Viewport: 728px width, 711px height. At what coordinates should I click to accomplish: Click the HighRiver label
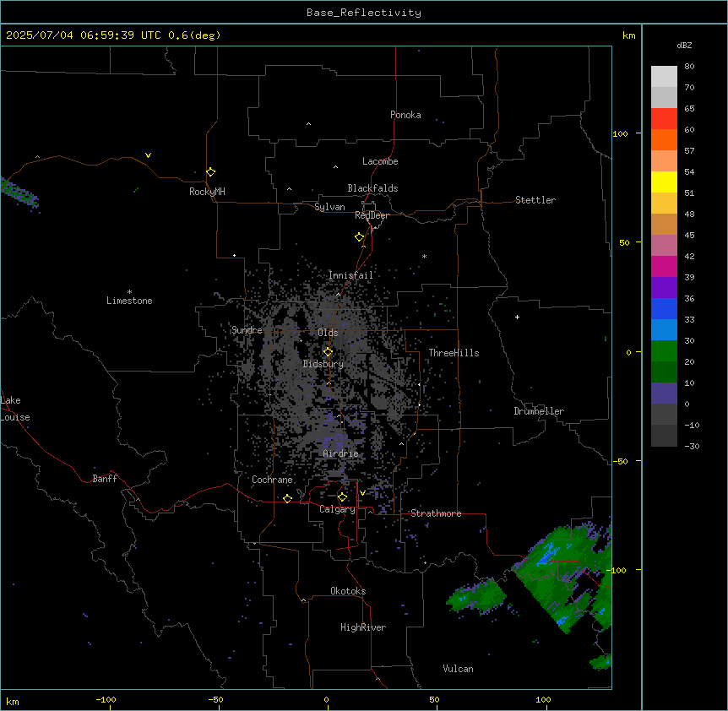(x=362, y=627)
